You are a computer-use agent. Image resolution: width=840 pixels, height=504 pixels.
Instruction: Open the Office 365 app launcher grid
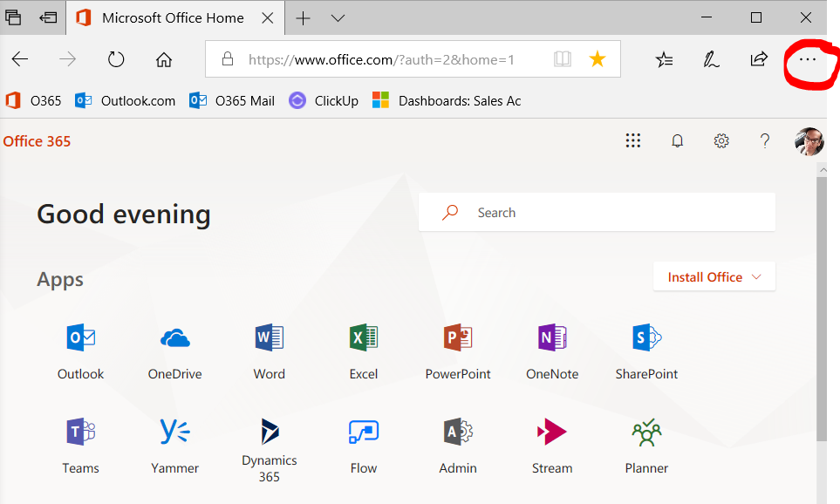pos(633,141)
